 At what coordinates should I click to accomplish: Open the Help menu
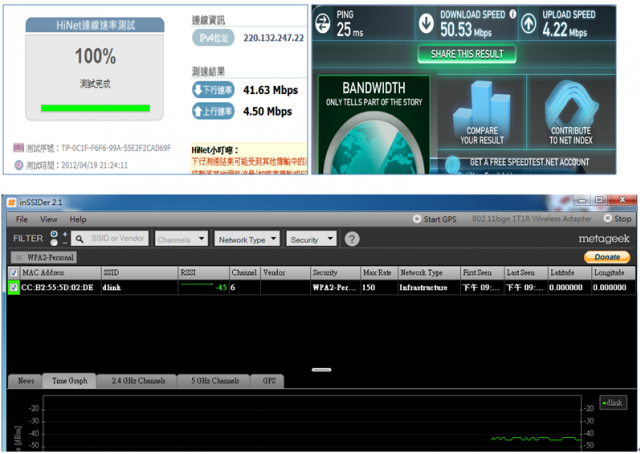coord(78,219)
